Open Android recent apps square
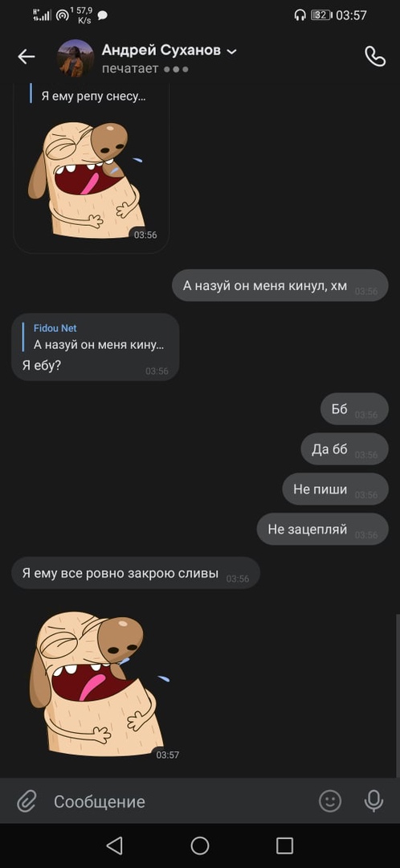This screenshot has width=400, height=868. point(284,845)
